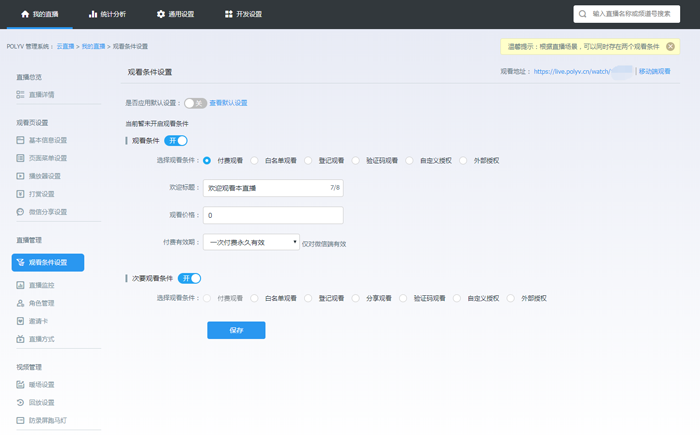Switch to the 开发设置 top tab
The width and height of the screenshot is (700, 435).
point(242,14)
